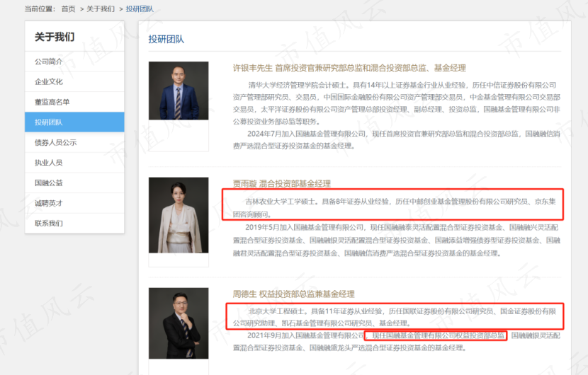Click the 投研团队 breadcrumb link
The width and height of the screenshot is (588, 375).
[140, 8]
